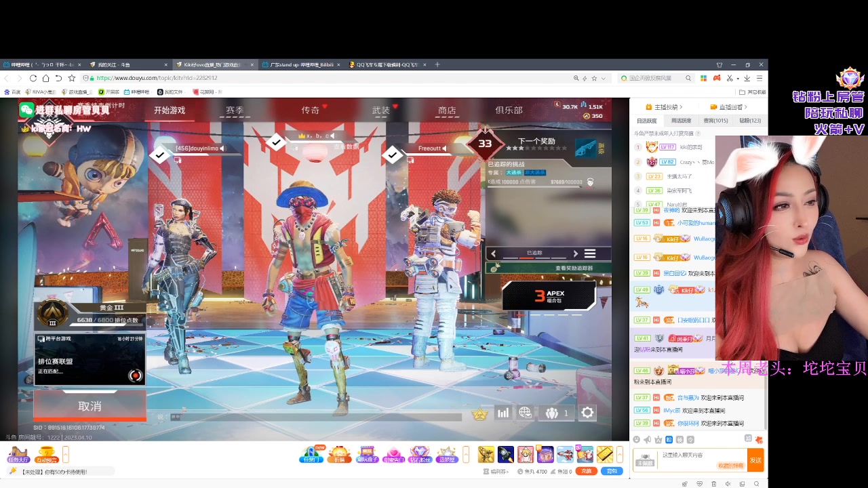Open the 传奇 legends tab
This screenshot has width=868, height=488.
(311, 110)
